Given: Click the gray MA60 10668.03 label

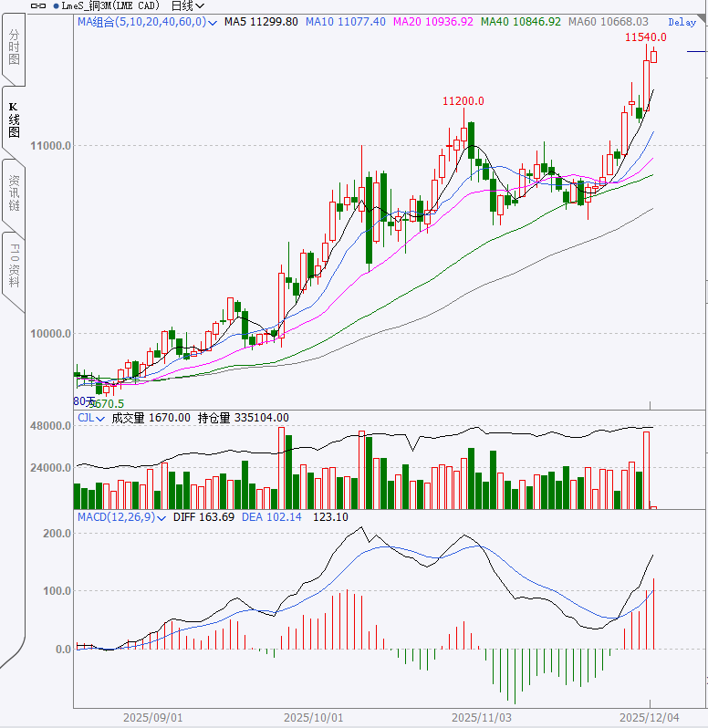Looking at the screenshot, I should (x=609, y=21).
